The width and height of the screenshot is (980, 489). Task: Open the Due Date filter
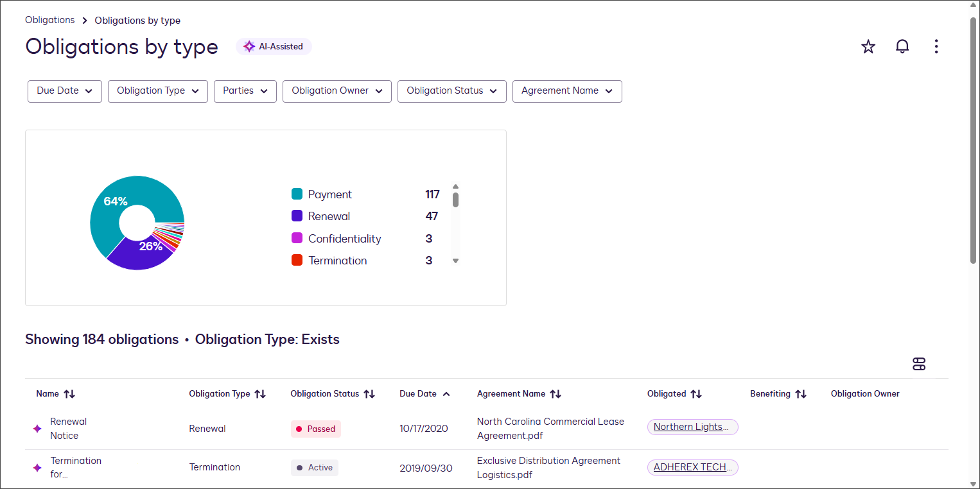click(x=64, y=91)
